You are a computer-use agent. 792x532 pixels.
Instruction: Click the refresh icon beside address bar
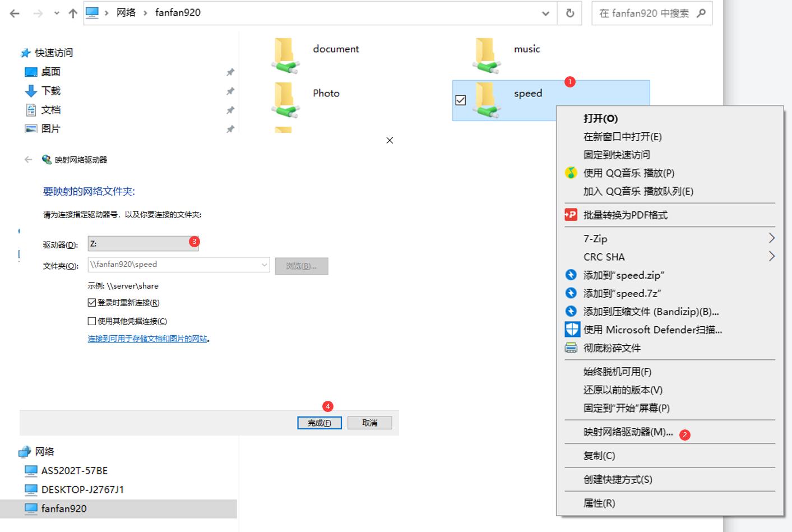pyautogui.click(x=570, y=13)
